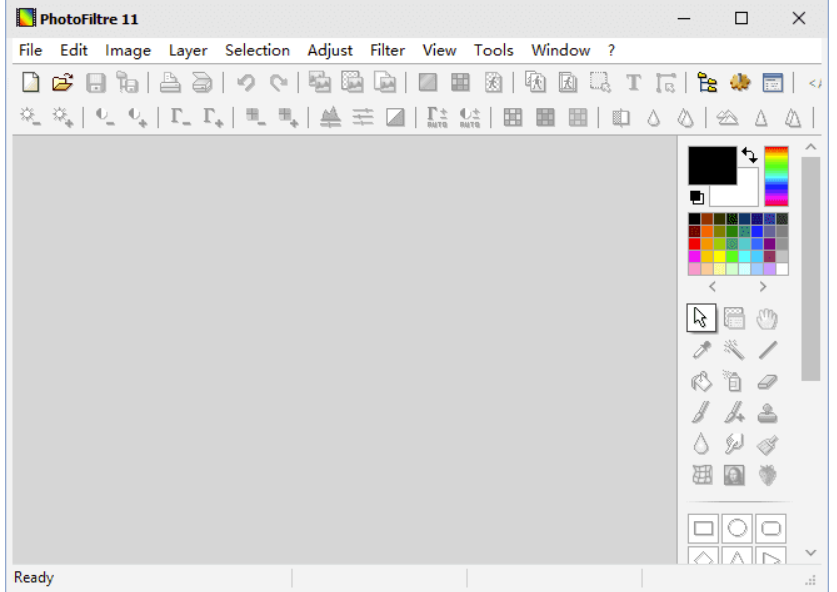The image size is (837, 592).
Task: Open the Tools menu
Action: (x=494, y=50)
